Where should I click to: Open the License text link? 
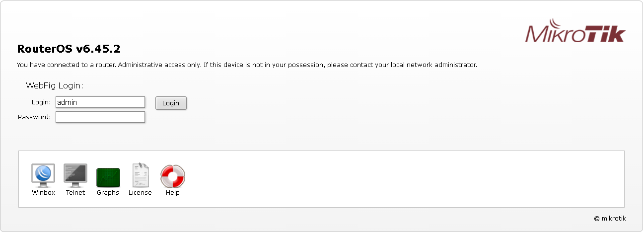tap(140, 193)
